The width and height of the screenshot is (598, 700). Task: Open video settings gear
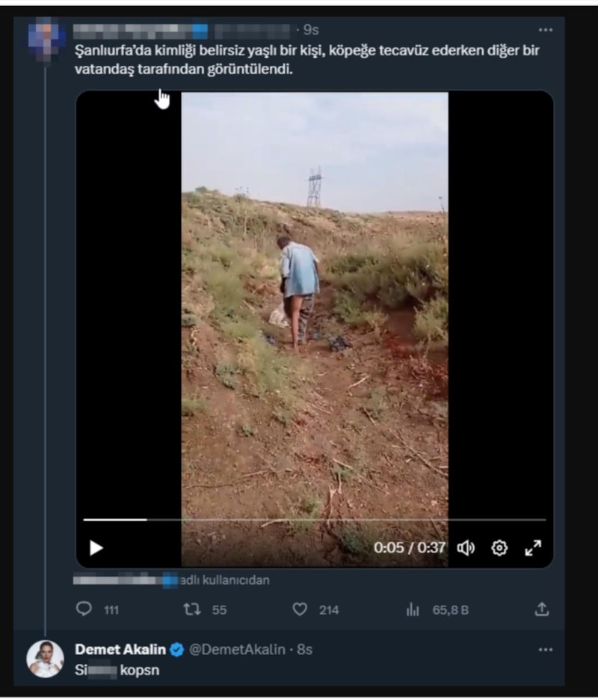pos(499,548)
